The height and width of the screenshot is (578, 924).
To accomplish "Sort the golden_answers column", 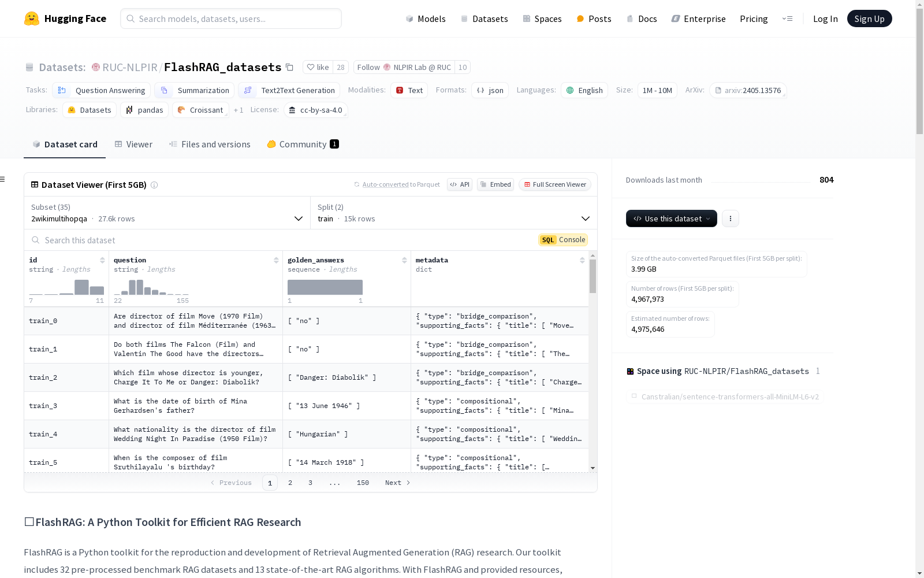I will pos(404,260).
